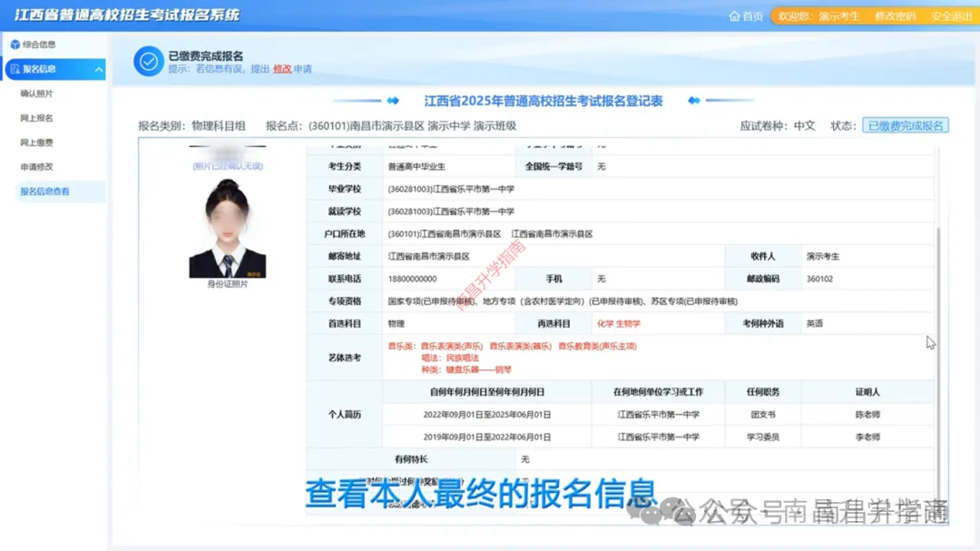Click 种类: 键盘乐器——钢琴 line
The image size is (980, 551).
tap(466, 369)
